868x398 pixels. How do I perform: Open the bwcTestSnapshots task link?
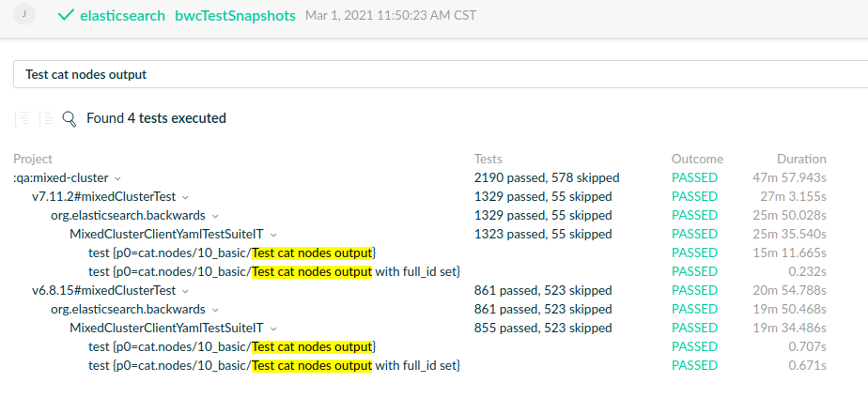pos(235,15)
